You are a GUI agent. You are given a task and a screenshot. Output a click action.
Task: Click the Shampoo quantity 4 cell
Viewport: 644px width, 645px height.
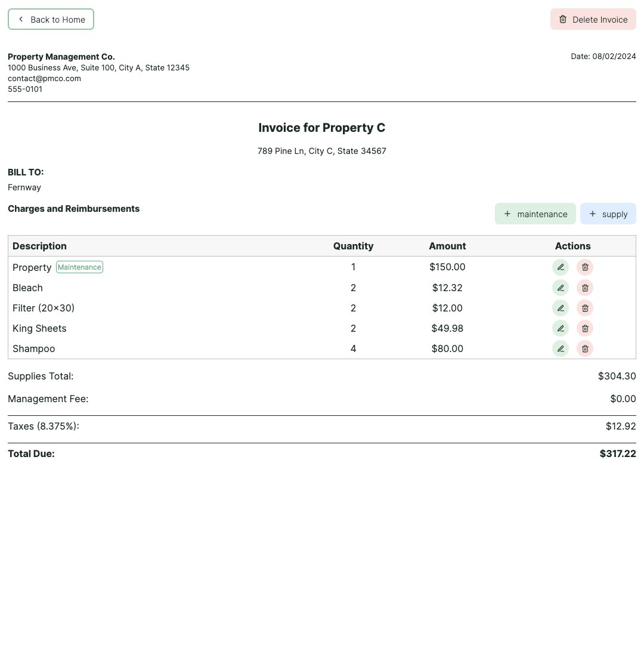(x=353, y=349)
